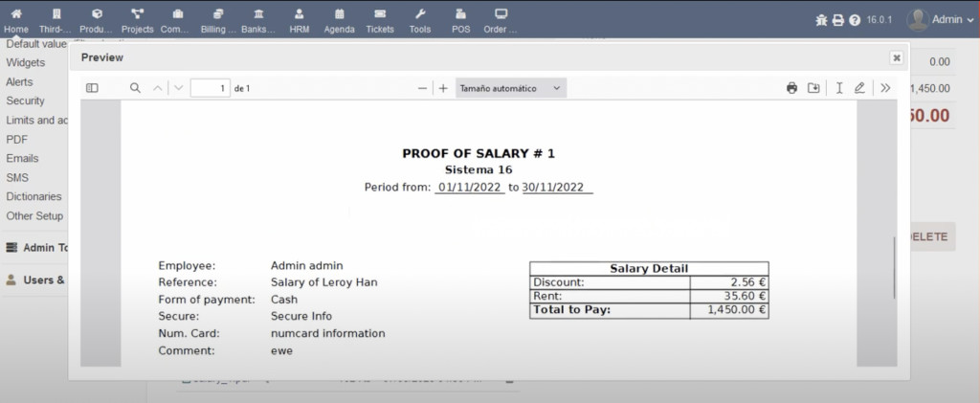The height and width of the screenshot is (403, 980).
Task: Click the page number input field
Action: pos(210,88)
